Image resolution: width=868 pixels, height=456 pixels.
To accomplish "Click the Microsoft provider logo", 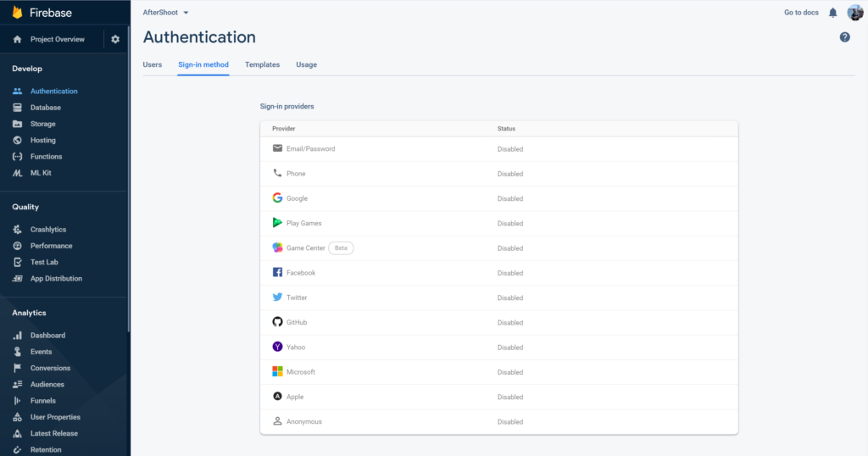I will point(277,371).
